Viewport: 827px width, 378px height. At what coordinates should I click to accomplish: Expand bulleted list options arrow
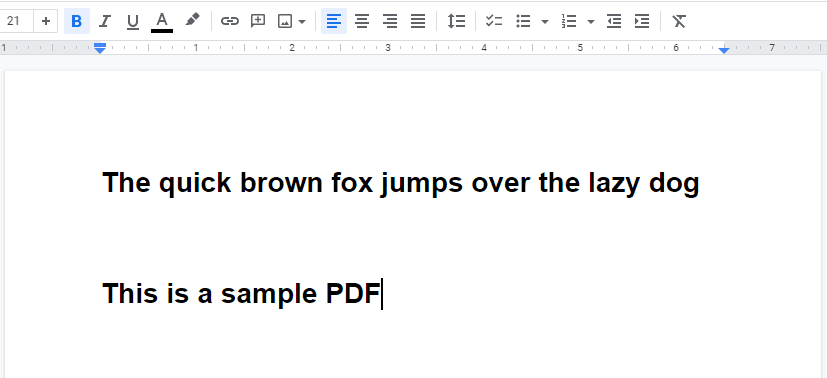(545, 22)
